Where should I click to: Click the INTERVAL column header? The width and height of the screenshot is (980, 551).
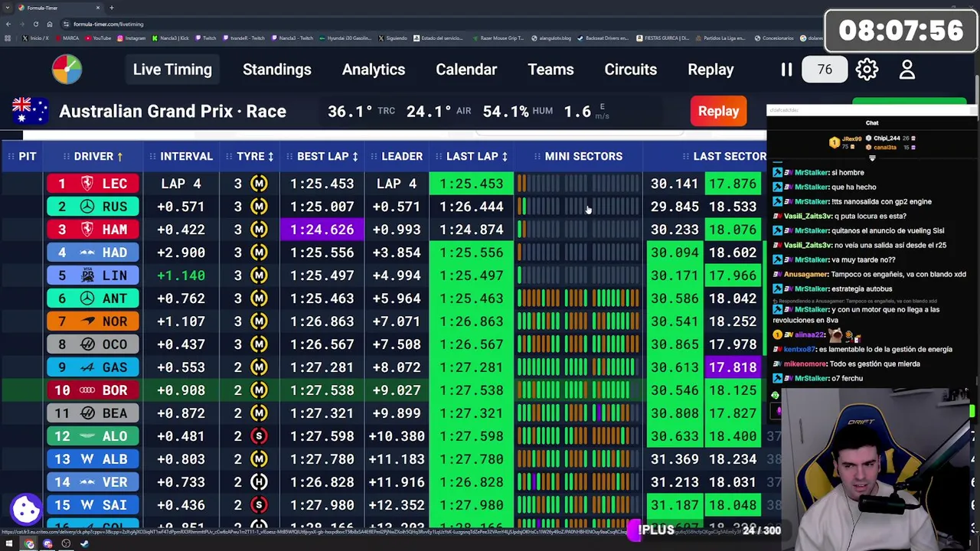tap(186, 156)
